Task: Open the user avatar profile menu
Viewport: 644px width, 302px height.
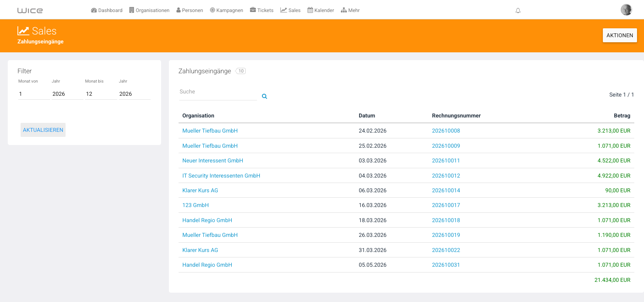Action: click(626, 10)
